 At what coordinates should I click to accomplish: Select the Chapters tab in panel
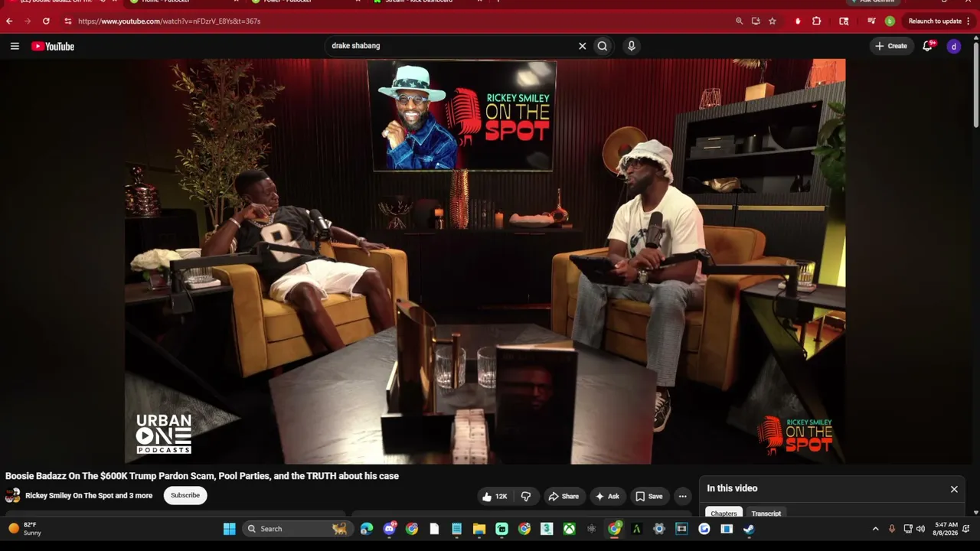tap(724, 514)
